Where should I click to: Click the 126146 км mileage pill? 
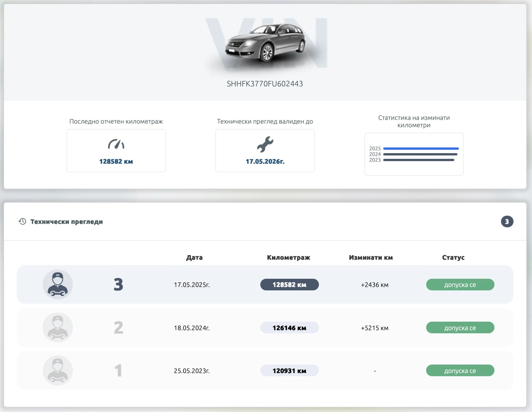click(x=289, y=328)
